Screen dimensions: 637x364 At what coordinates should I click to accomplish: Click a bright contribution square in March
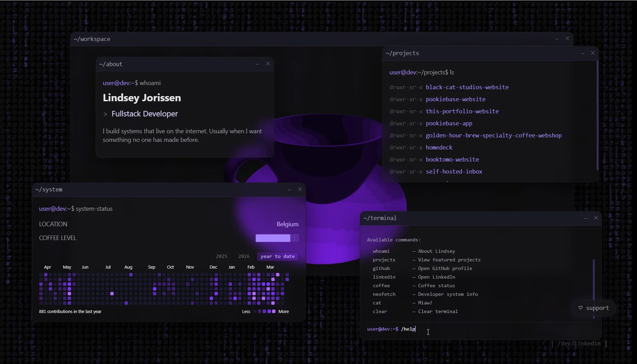click(277, 274)
